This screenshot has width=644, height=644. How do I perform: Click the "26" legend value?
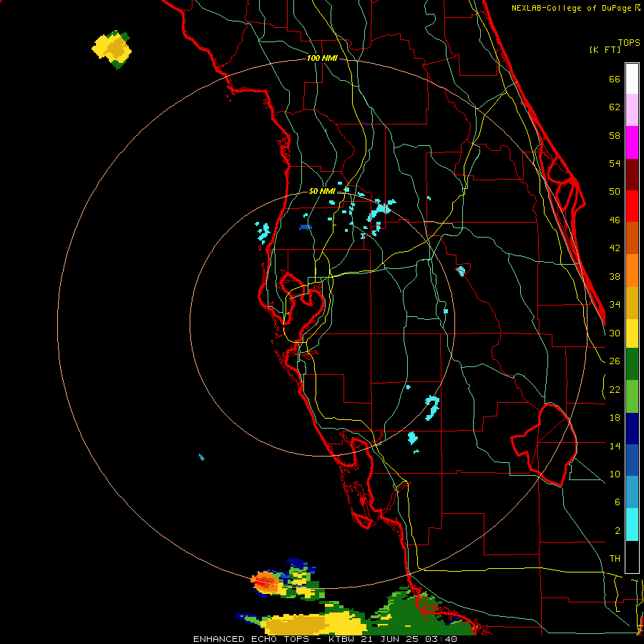[615, 361]
